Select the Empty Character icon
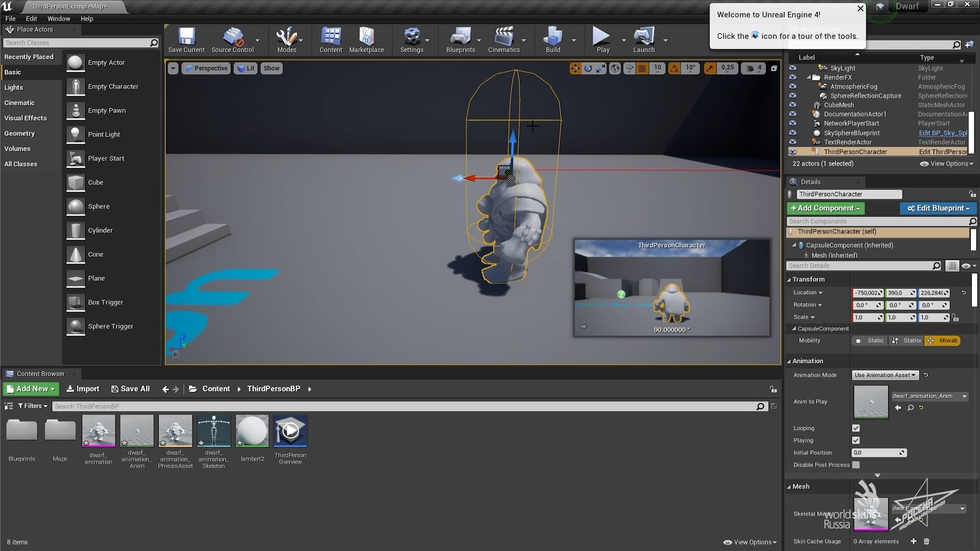The image size is (980, 551). click(x=75, y=86)
